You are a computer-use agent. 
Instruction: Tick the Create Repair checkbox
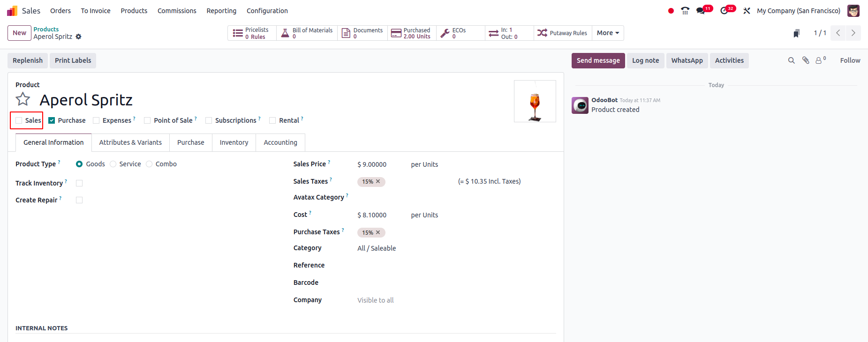79,200
